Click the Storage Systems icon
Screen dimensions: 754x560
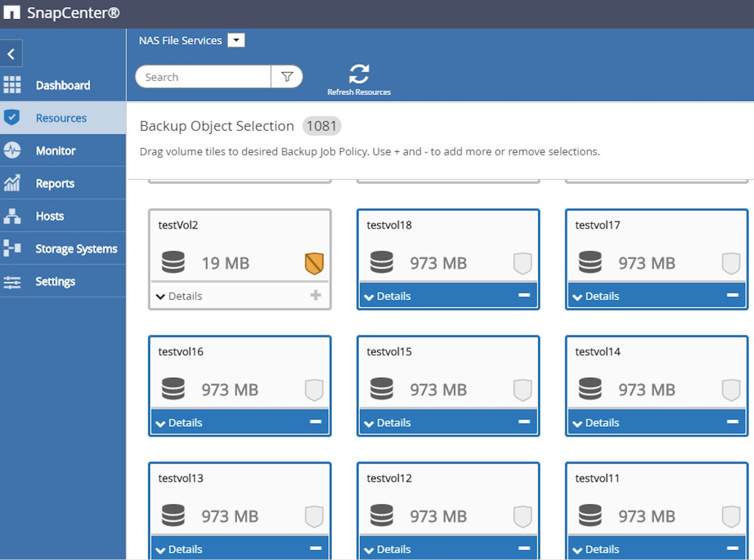click(12, 249)
